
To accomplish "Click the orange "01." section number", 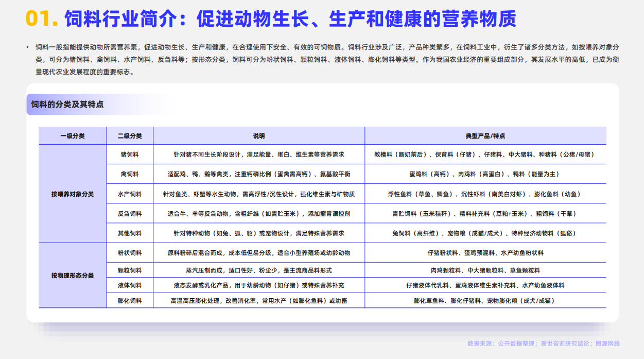I will [x=41, y=19].
